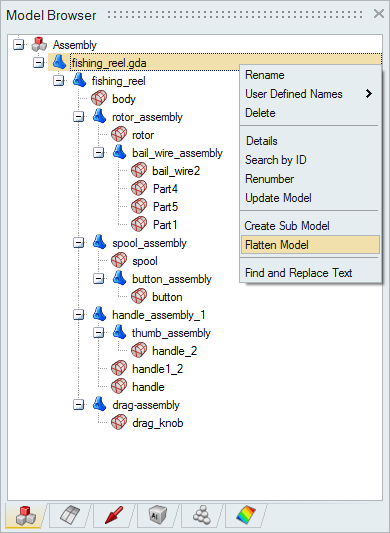Select the body part mesh icon
Image resolution: width=390 pixels, height=533 pixels.
coord(99,99)
